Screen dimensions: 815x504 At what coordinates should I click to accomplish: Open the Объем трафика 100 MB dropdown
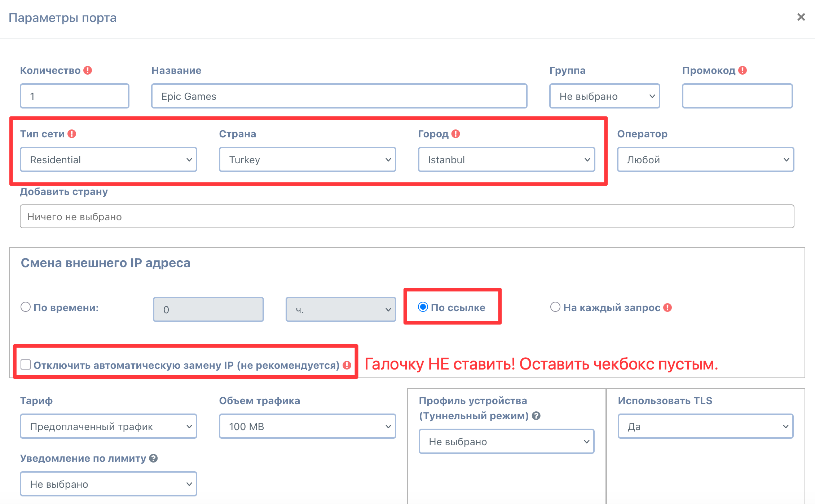tap(308, 426)
